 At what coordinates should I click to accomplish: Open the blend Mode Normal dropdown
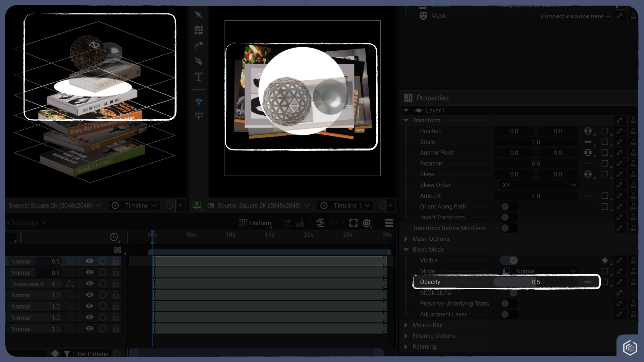539,271
